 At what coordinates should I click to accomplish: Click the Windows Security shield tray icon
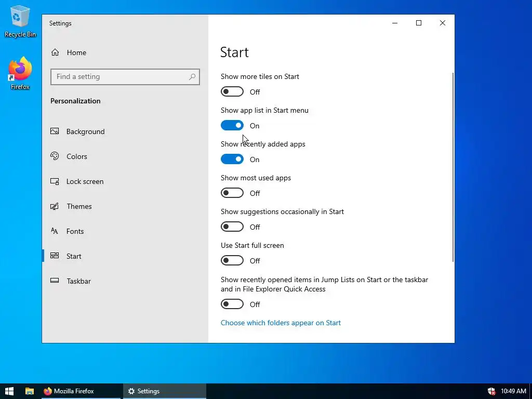pyautogui.click(x=491, y=391)
